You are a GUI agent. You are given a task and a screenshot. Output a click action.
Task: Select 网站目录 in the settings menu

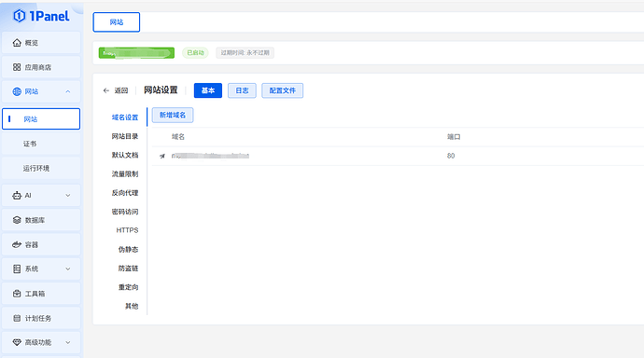click(125, 136)
